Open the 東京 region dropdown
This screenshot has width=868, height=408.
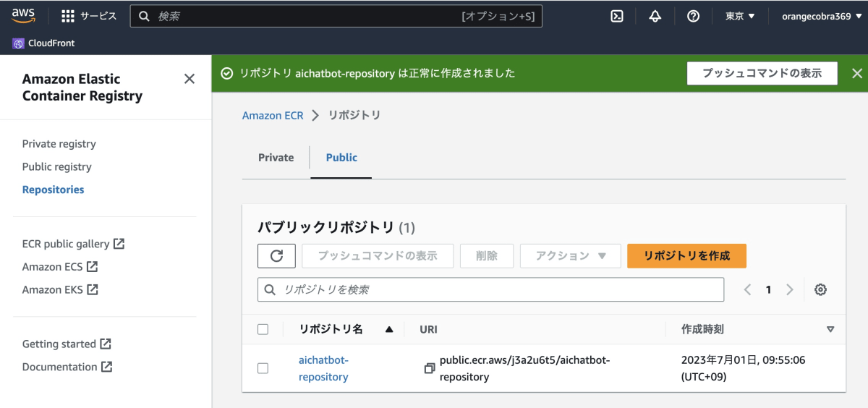tap(740, 16)
